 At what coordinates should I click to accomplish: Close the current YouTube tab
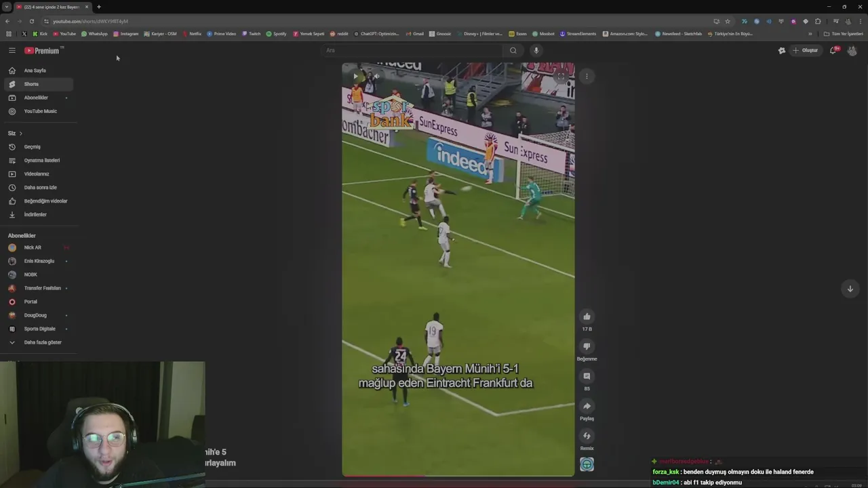pos(87,7)
